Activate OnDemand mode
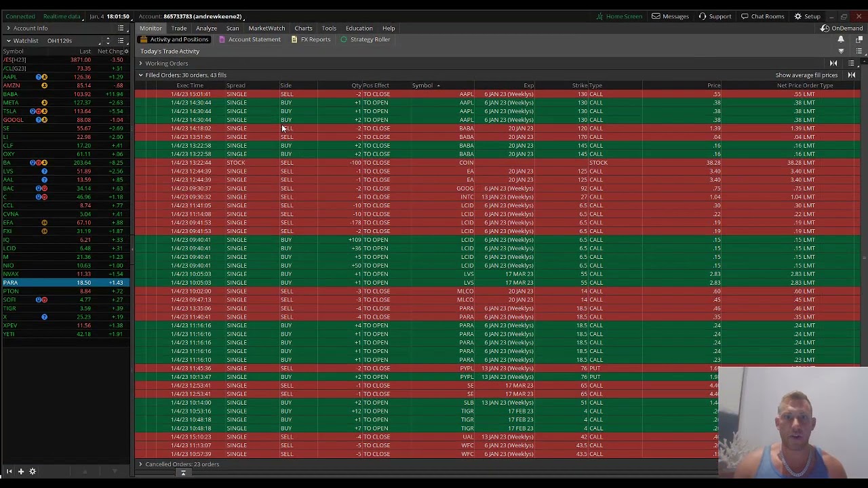 click(842, 28)
